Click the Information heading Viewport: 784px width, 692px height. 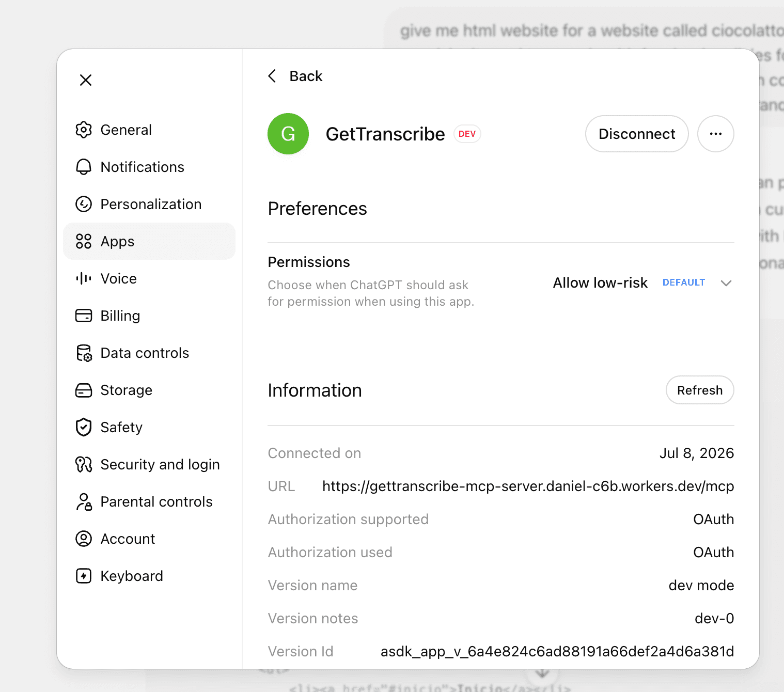tap(315, 390)
